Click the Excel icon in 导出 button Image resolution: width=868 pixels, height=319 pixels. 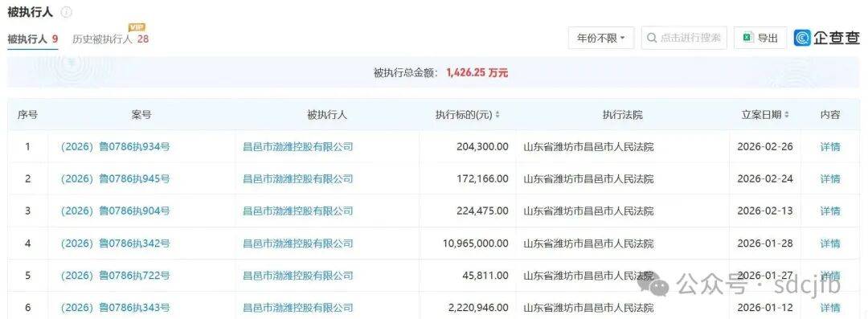pos(747,38)
